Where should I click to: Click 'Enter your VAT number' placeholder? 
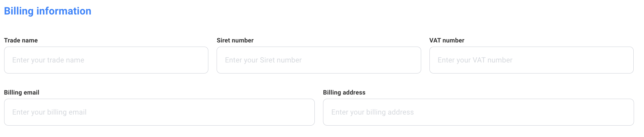pos(475,60)
